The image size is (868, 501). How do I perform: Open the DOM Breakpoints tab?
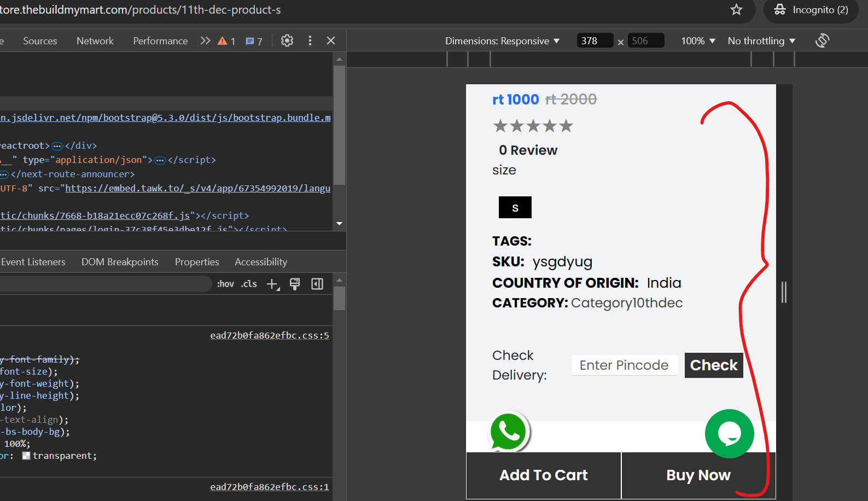(120, 262)
